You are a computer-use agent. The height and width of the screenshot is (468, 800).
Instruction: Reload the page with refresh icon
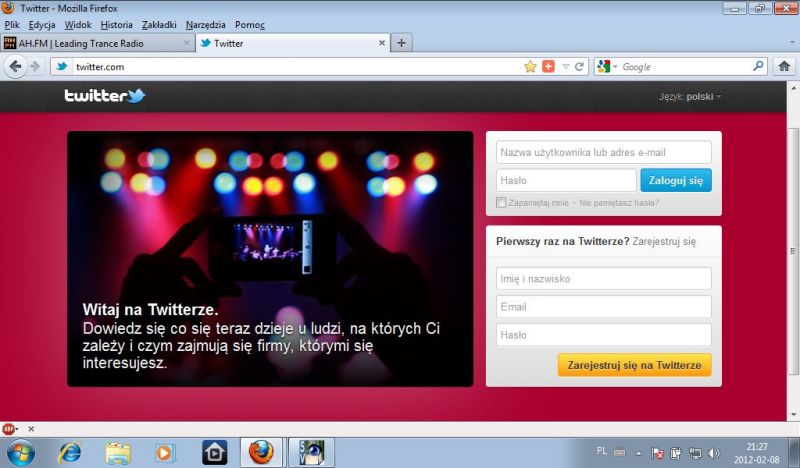click(x=579, y=66)
